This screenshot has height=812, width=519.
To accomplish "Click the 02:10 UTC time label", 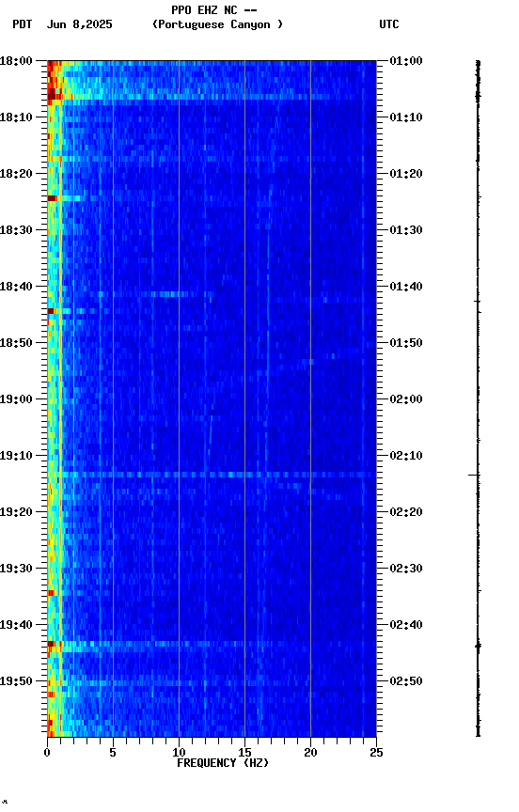I will (406, 456).
